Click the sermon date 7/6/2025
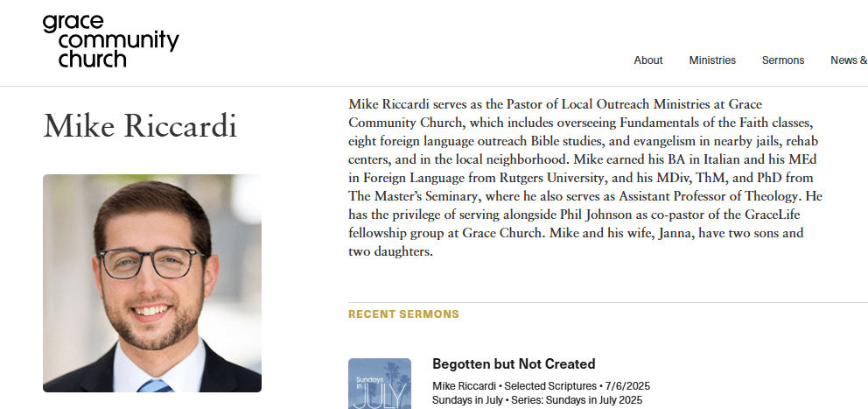868x409 pixels. [x=626, y=386]
